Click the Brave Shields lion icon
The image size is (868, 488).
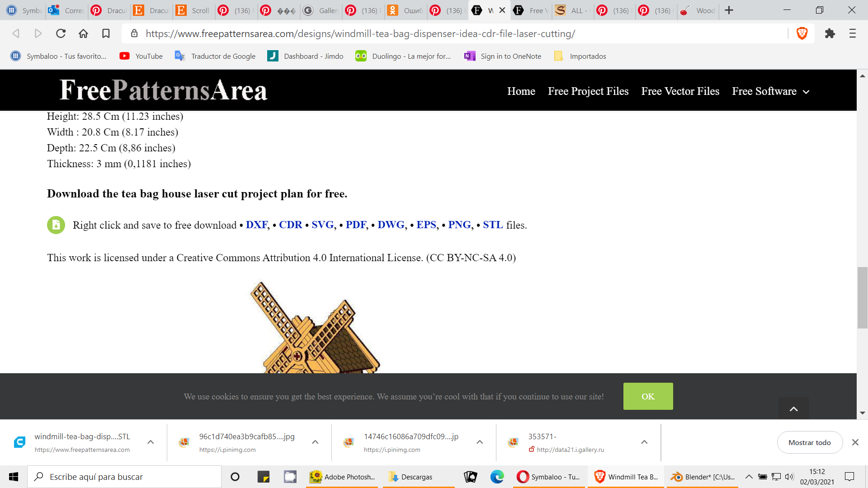[x=802, y=33]
